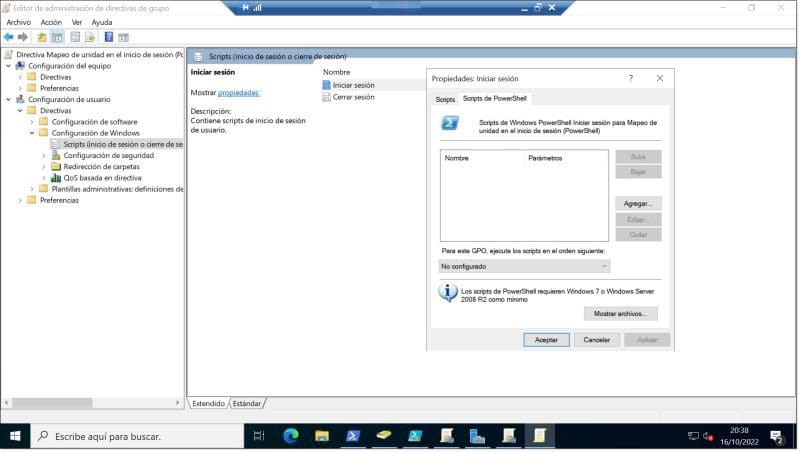Expand Preferencias under Configuración del equipo

(20, 88)
